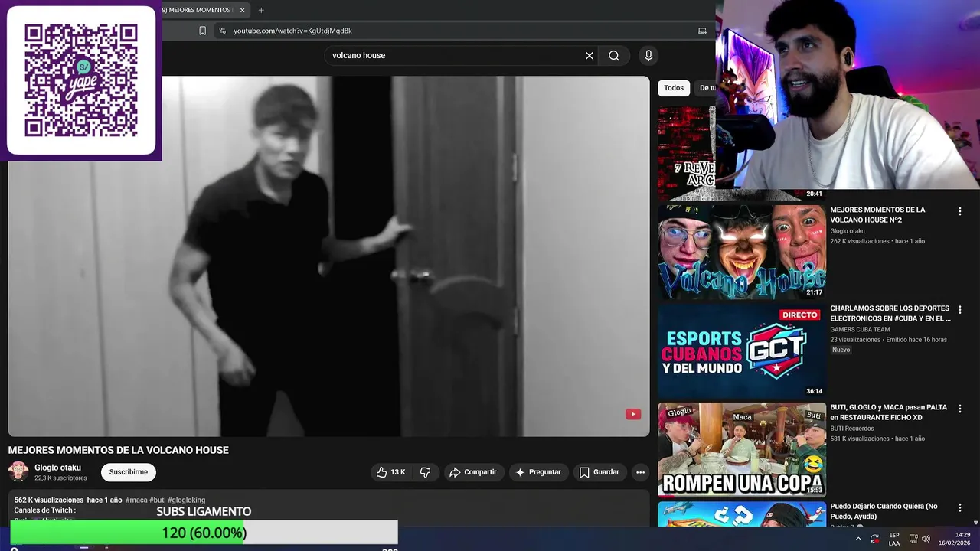This screenshot has width=980, height=551.
Task: Open the volume speaker tray icon
Action: point(927,539)
